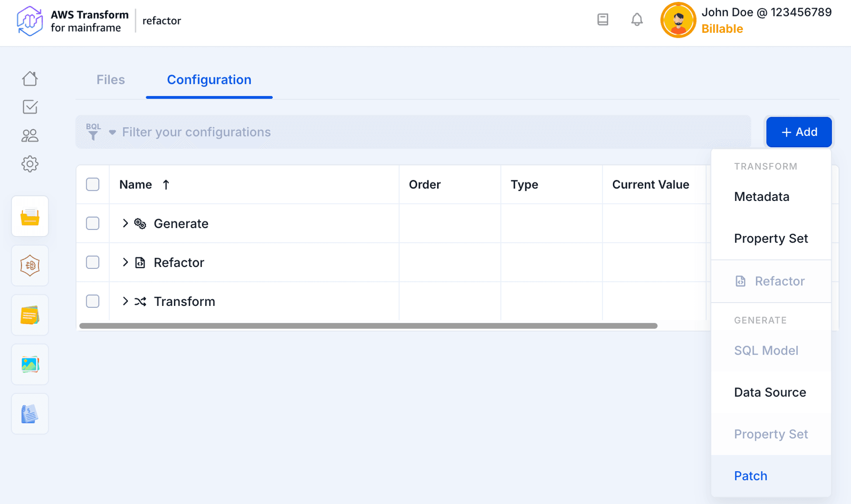
Task: Open the BQL filter dropdown arrow
Action: coord(112,133)
